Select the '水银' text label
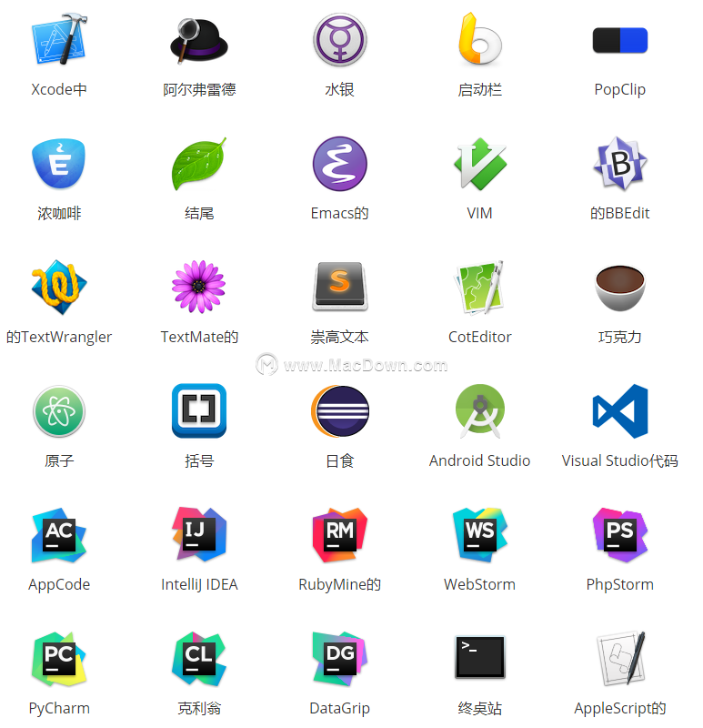The image size is (703, 728). click(x=339, y=89)
